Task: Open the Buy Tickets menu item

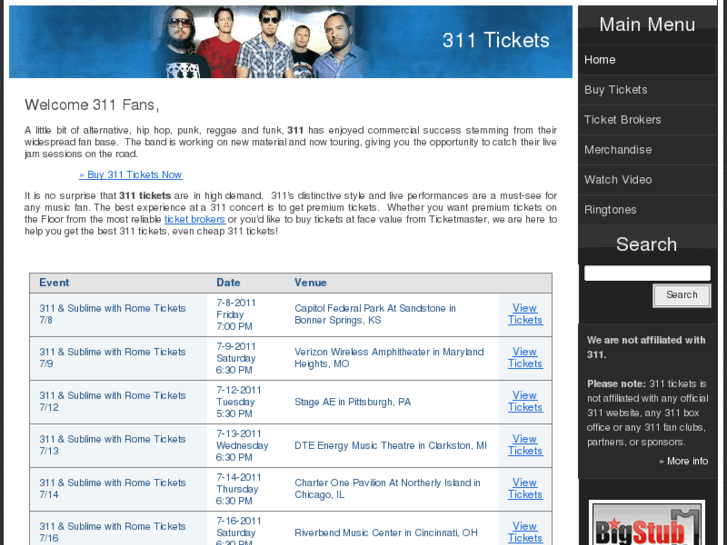Action: pos(647,90)
